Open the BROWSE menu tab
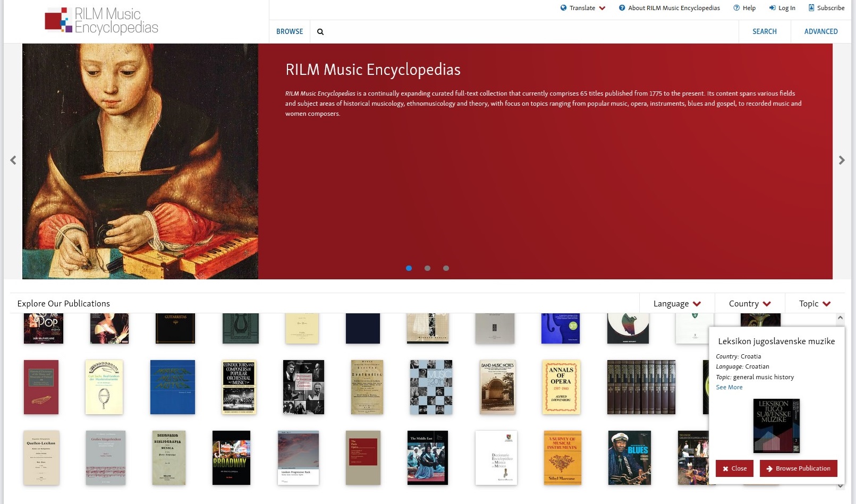Screen dimensions: 856x504 coord(290,32)
